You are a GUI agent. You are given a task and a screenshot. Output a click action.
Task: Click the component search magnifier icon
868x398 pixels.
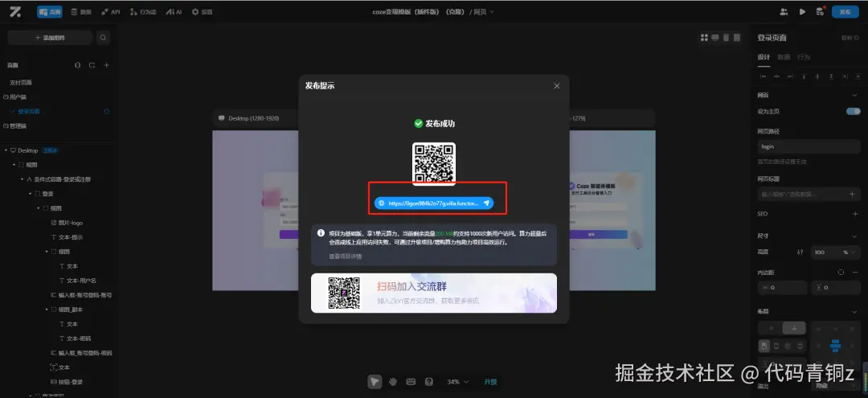[103, 38]
